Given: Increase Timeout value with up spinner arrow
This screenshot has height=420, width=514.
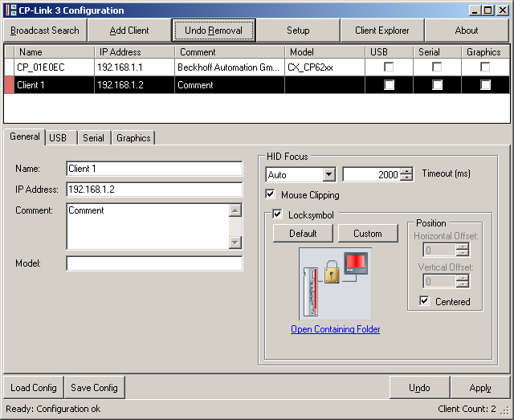Looking at the screenshot, I should [x=407, y=171].
